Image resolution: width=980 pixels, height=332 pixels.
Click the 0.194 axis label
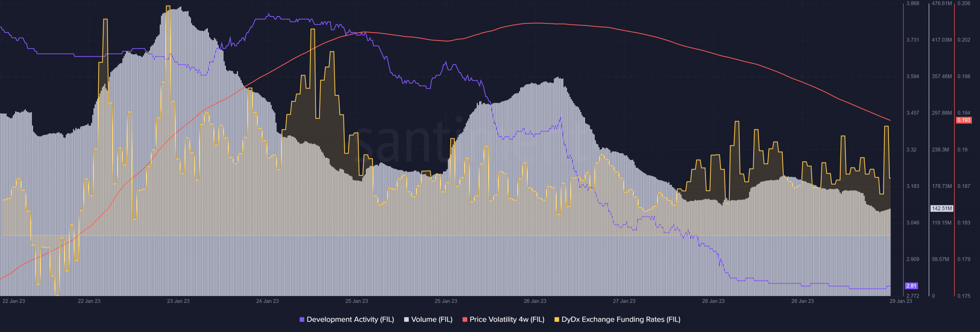point(964,113)
